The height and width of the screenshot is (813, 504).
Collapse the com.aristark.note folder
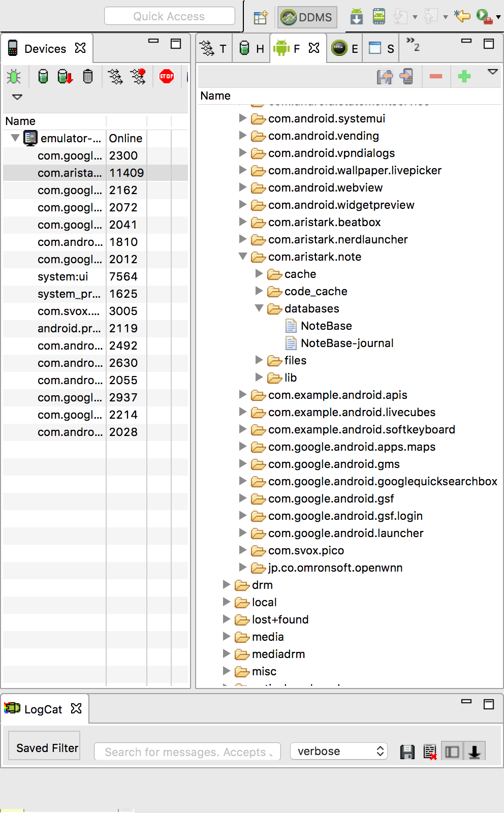pos(243,257)
